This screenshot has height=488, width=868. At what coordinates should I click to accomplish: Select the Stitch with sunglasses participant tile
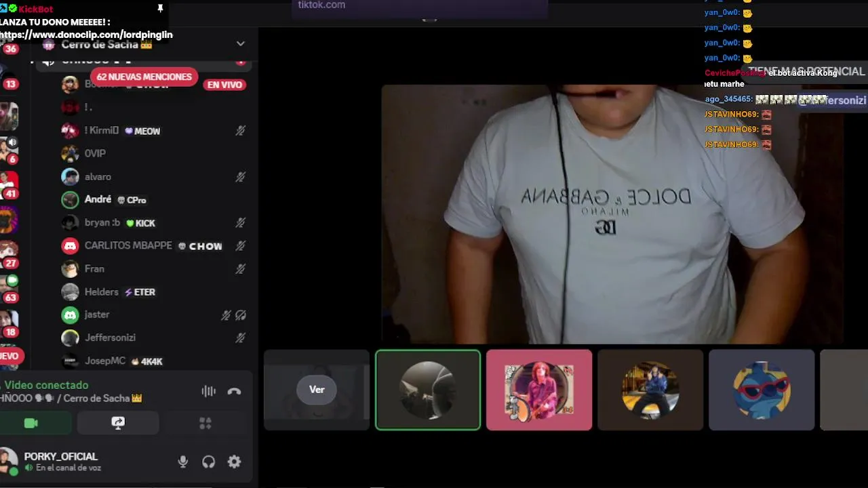[762, 390]
